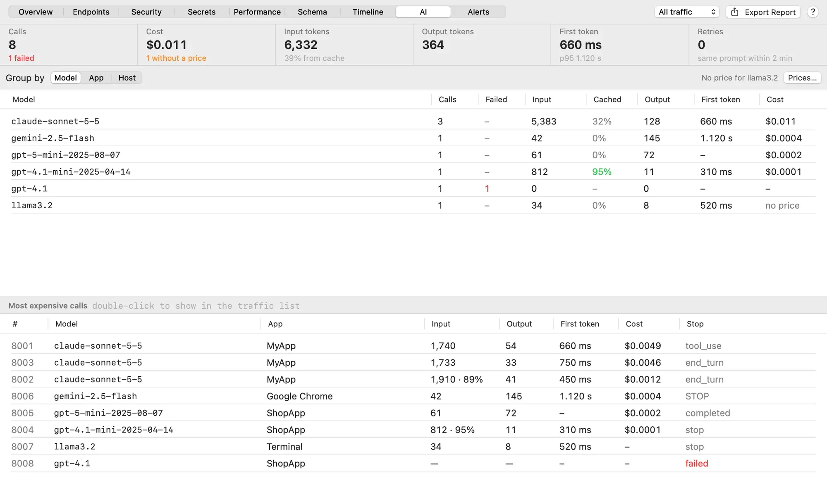This screenshot has width=827, height=504.
Task: Group by Model
Action: (x=66, y=78)
